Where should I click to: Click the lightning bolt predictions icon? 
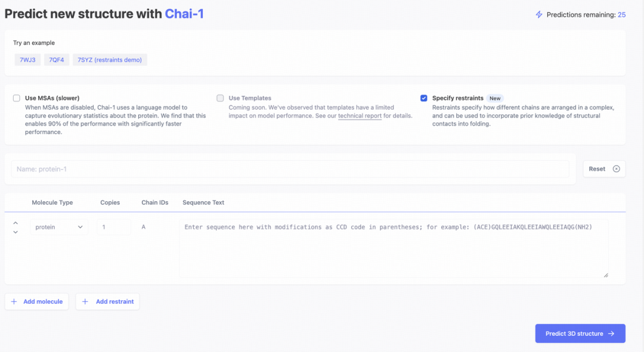pyautogui.click(x=539, y=15)
